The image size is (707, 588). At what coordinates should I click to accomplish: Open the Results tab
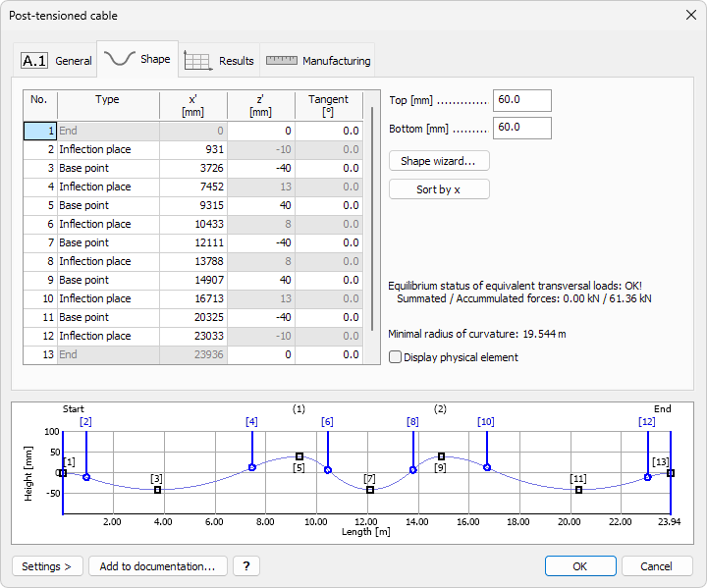click(x=219, y=61)
